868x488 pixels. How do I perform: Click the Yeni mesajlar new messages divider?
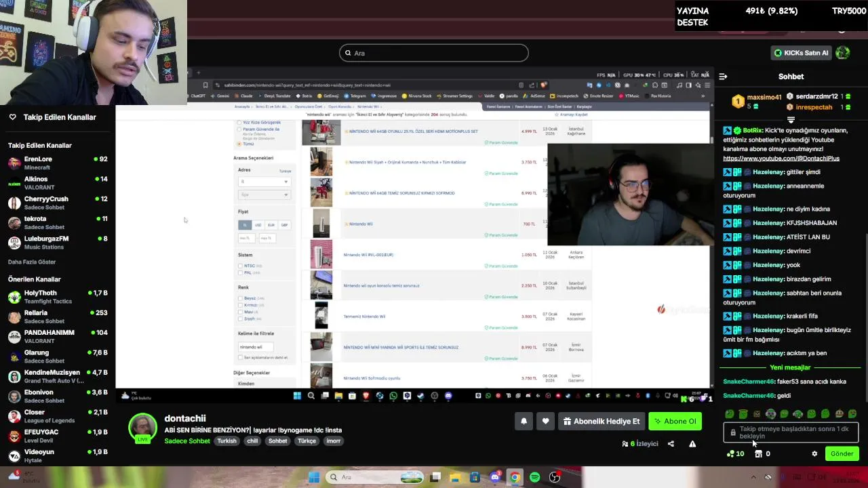(x=791, y=367)
